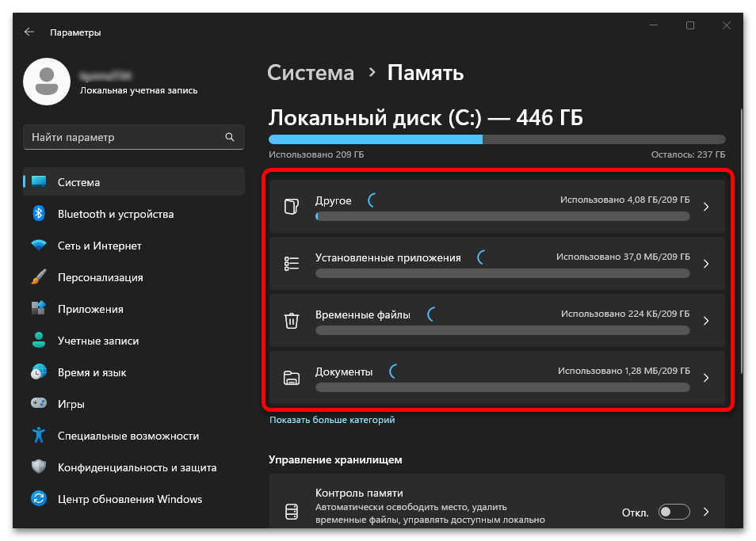Click Показать больше категорий link
Screen dimensions: 756x541
[x=332, y=420]
